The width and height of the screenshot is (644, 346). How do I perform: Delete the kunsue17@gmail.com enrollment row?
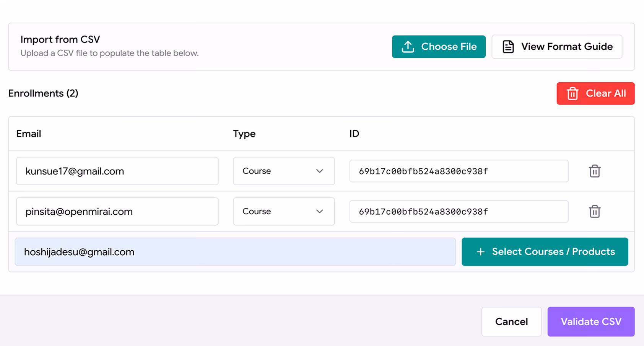pos(595,171)
